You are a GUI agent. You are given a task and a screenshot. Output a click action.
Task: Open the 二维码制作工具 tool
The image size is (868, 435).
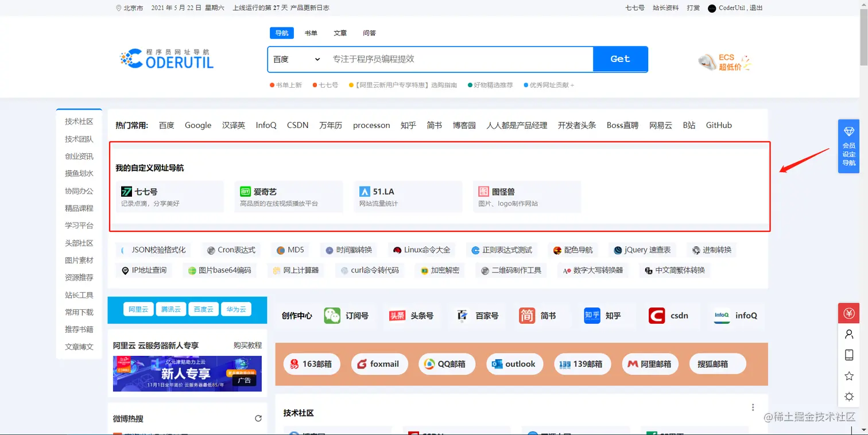point(511,270)
